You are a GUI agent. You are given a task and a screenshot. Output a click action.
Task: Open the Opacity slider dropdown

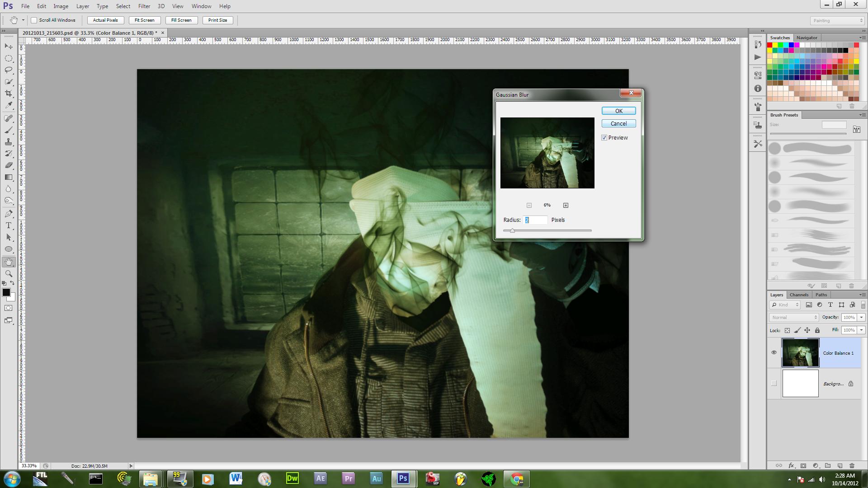tap(861, 318)
